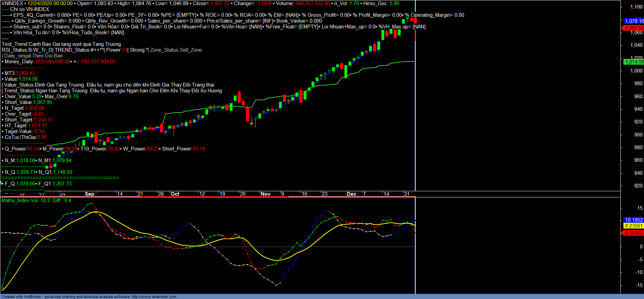Select the Sep label on date axis
The width and height of the screenshot is (644, 299).
pos(89,194)
